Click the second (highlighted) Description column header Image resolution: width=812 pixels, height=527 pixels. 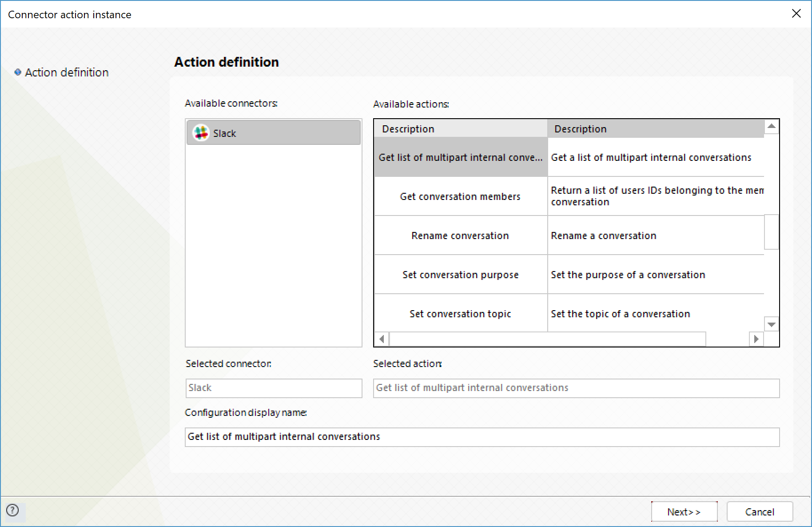pos(656,129)
